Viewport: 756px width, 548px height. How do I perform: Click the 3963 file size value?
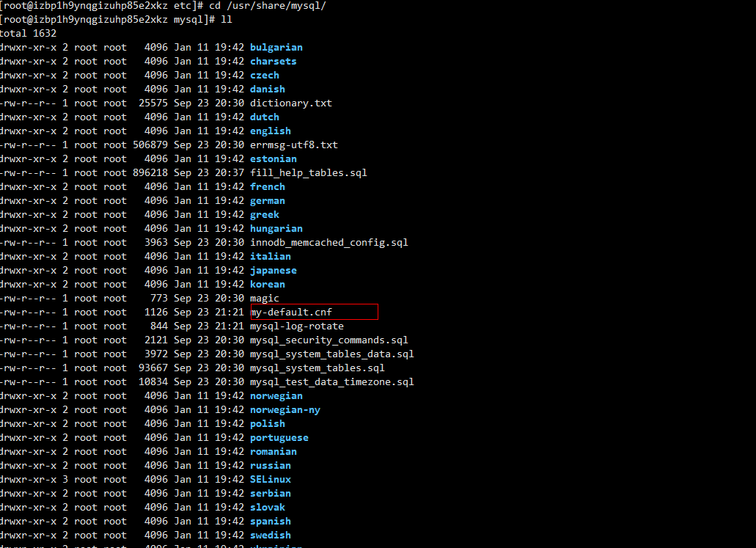pos(155,243)
